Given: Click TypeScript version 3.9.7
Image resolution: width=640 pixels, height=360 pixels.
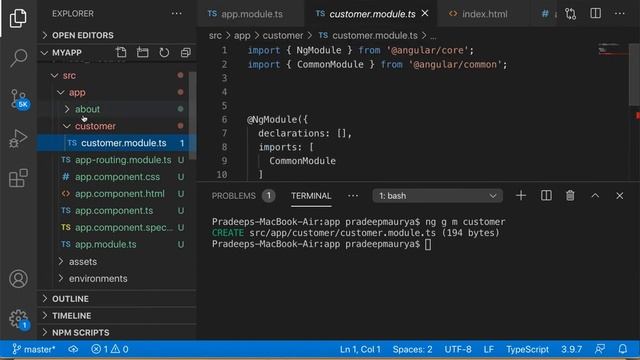Looking at the screenshot, I should pos(571,349).
